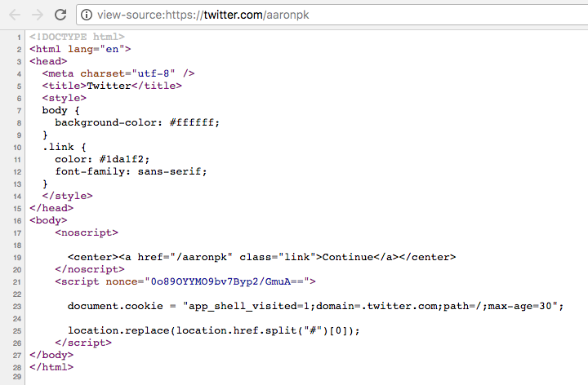Open site info icon in address bar
This screenshot has height=385, width=588.
coord(87,15)
